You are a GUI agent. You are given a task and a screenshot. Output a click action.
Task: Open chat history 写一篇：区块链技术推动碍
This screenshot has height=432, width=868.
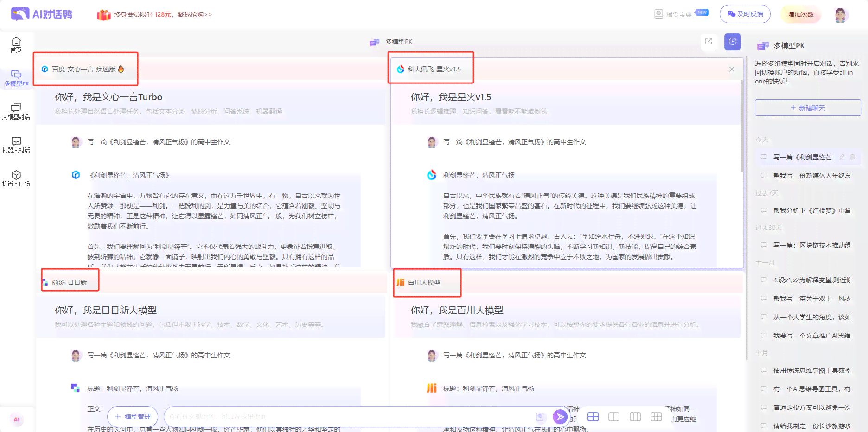click(808, 245)
